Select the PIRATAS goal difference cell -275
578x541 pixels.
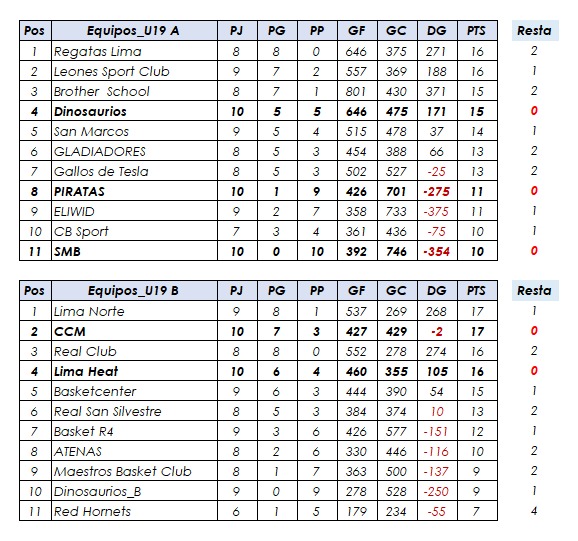pyautogui.click(x=437, y=191)
